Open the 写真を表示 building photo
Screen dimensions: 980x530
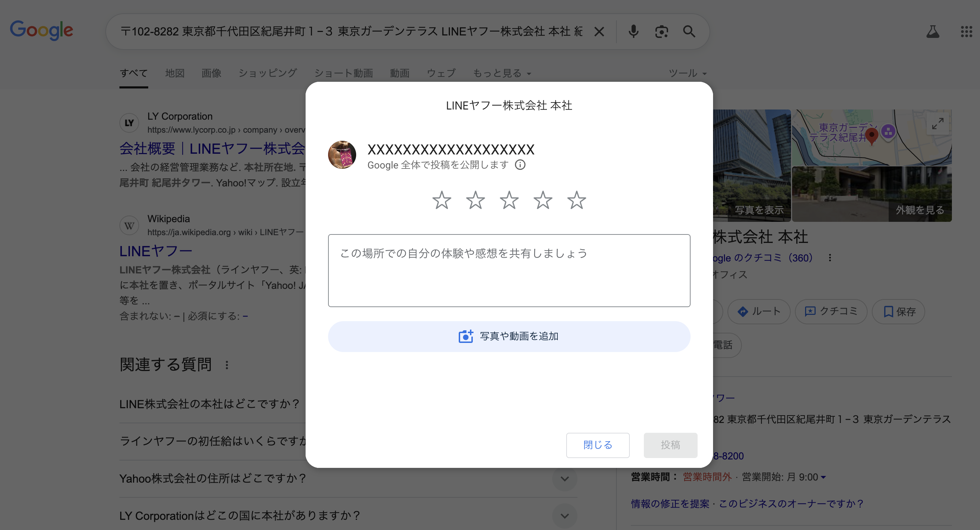point(752,166)
